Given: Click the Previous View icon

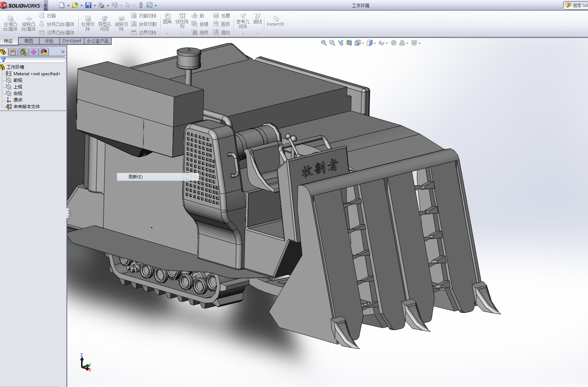Looking at the screenshot, I should 341,43.
